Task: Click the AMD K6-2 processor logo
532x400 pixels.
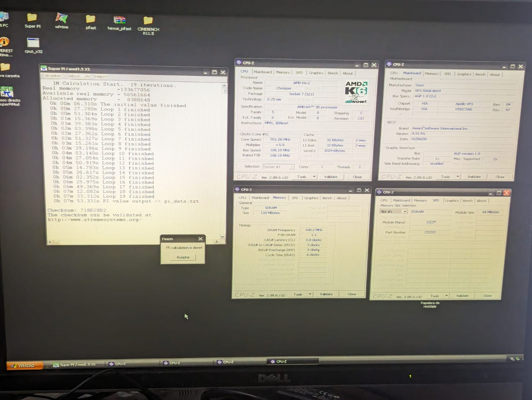Action: pos(355,92)
